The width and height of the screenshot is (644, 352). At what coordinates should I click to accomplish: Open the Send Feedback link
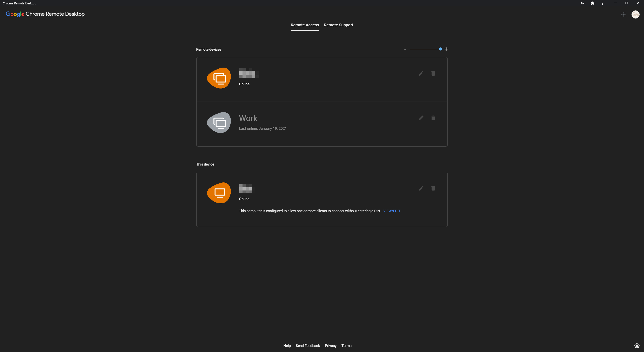[308, 346]
